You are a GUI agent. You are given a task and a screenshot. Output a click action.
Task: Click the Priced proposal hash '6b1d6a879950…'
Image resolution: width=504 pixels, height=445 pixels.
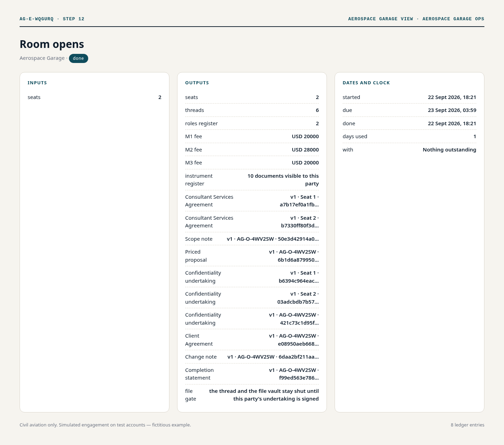[298, 260]
